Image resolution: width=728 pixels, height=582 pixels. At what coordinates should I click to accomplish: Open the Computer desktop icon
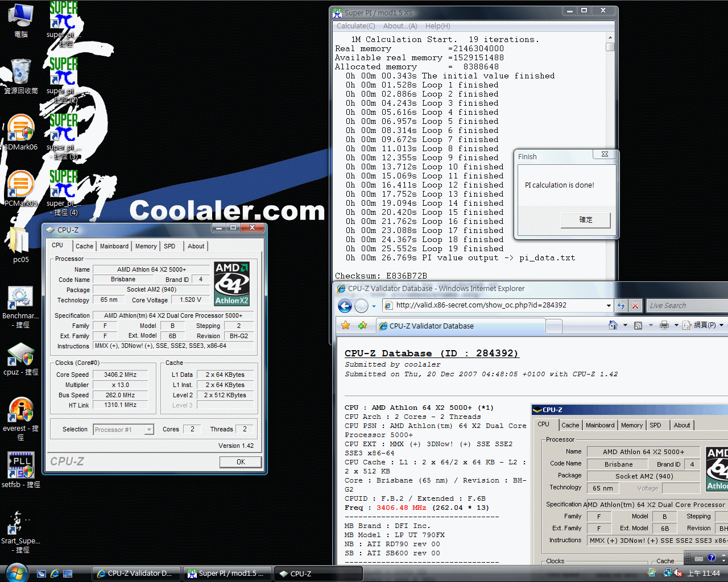point(21,20)
